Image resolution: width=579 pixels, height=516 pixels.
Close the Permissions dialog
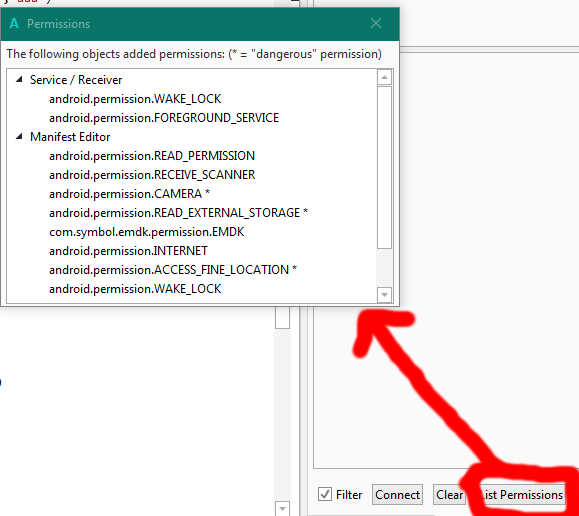pyautogui.click(x=376, y=24)
